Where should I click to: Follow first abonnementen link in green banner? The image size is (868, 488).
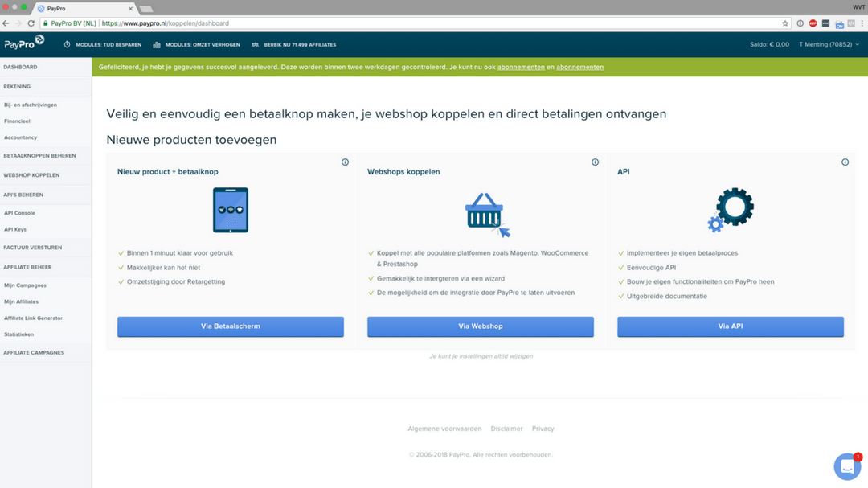click(x=521, y=67)
